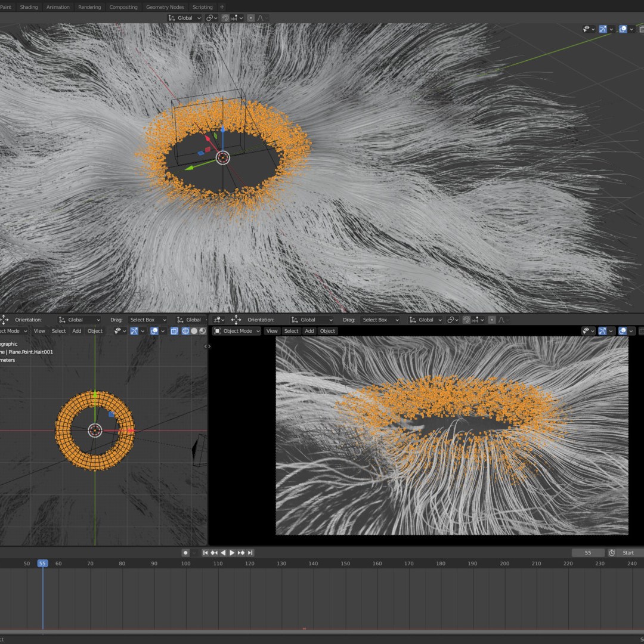The height and width of the screenshot is (644, 644).
Task: Open Object Mode dropdown in bottom-right viewport
Action: [x=237, y=331]
